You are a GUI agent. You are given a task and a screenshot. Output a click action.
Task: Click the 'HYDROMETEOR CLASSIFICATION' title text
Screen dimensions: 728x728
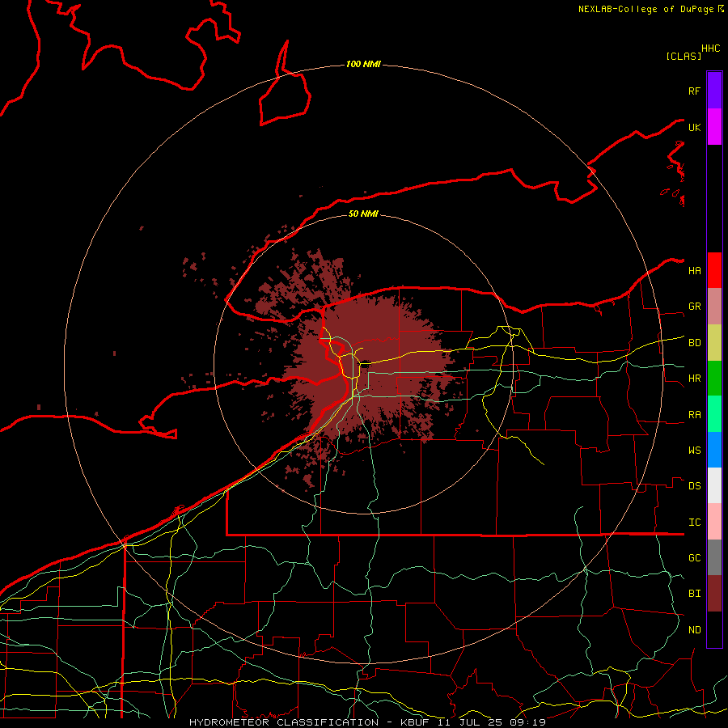pos(284,722)
